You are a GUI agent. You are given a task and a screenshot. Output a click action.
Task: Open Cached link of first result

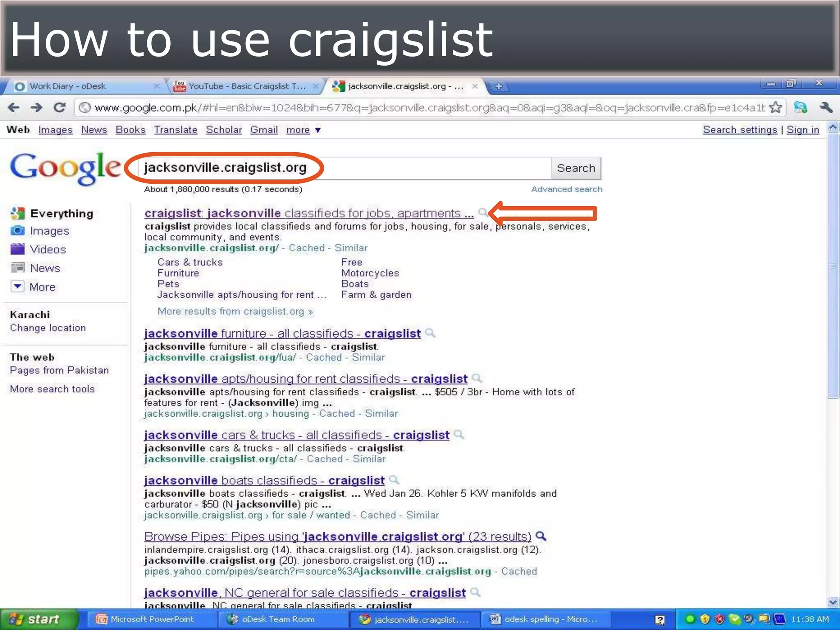click(306, 248)
